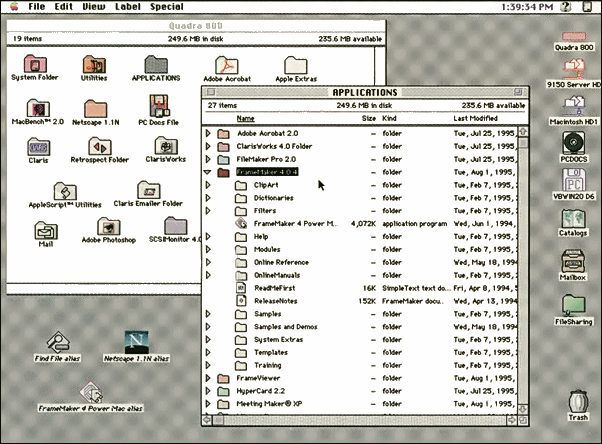Image resolution: width=602 pixels, height=444 pixels.
Task: Expand the Adobe Acrobat 2.0 folder triangle
Action: tap(208, 133)
